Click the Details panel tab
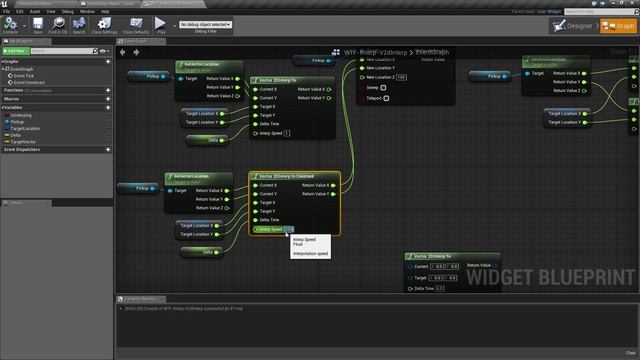640x360 pixels. 26,203
